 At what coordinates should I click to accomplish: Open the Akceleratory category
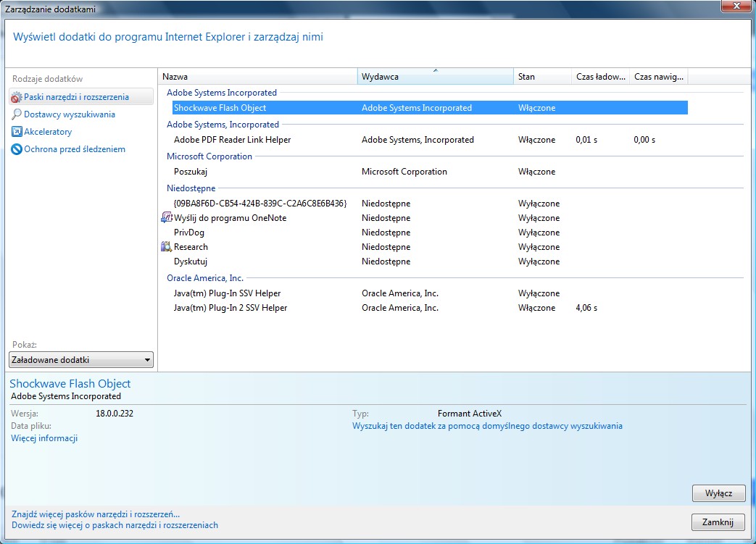click(48, 132)
